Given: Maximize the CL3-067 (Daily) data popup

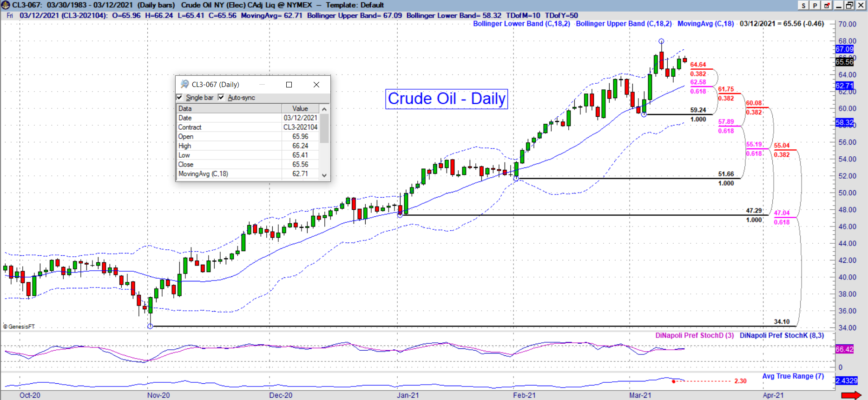Looking at the screenshot, I should click(289, 85).
